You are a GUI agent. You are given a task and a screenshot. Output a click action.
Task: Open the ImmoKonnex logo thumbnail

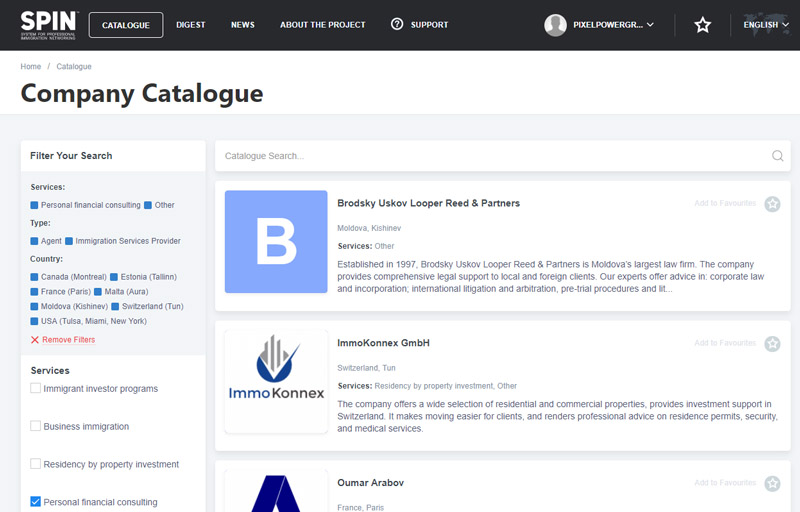pyautogui.click(x=276, y=381)
